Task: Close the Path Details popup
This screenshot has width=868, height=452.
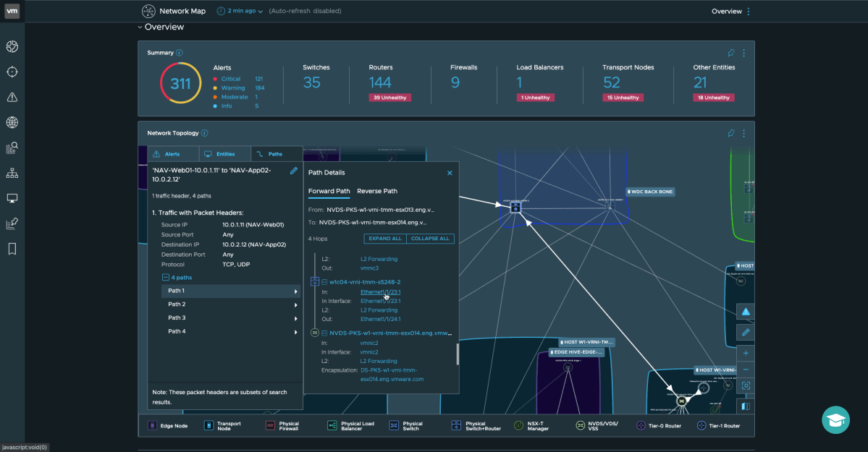Action: click(450, 173)
